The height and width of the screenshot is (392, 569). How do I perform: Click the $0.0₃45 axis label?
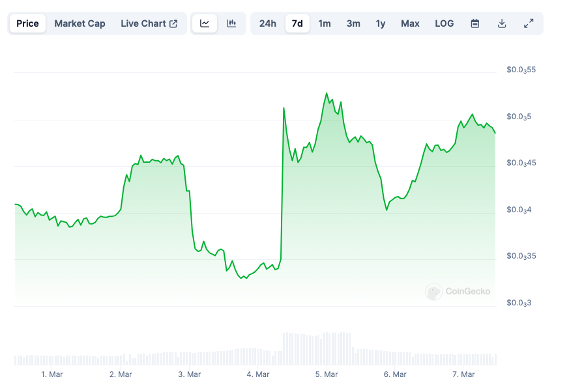tap(521, 163)
